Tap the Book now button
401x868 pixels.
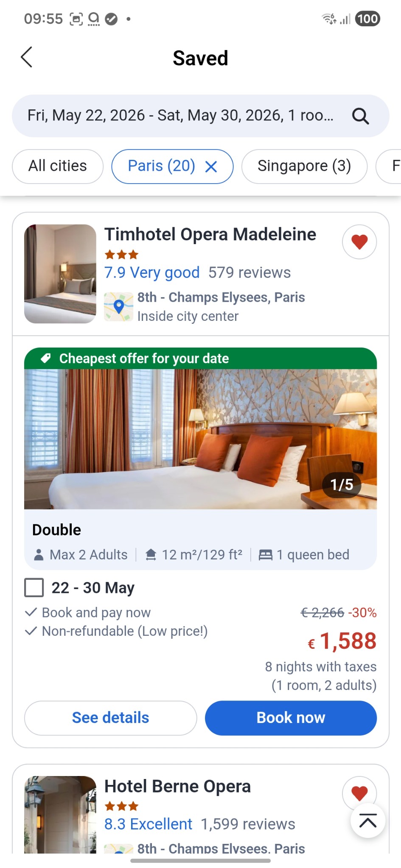click(x=291, y=718)
